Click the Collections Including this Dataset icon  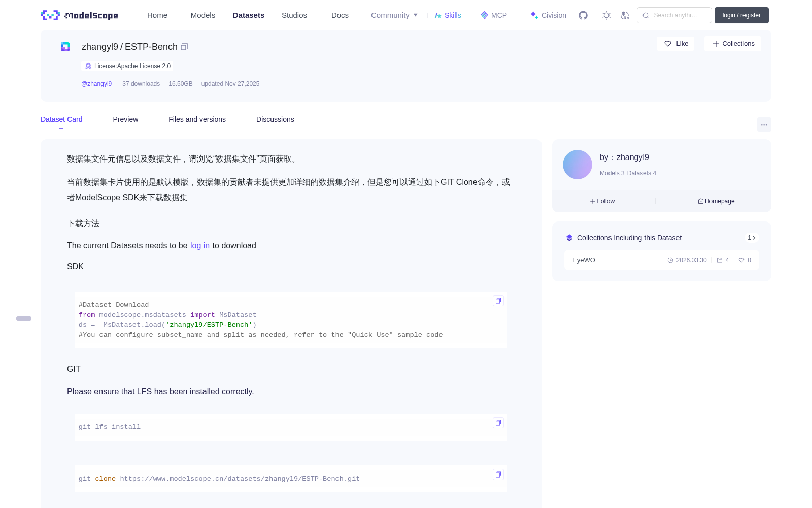(x=569, y=238)
